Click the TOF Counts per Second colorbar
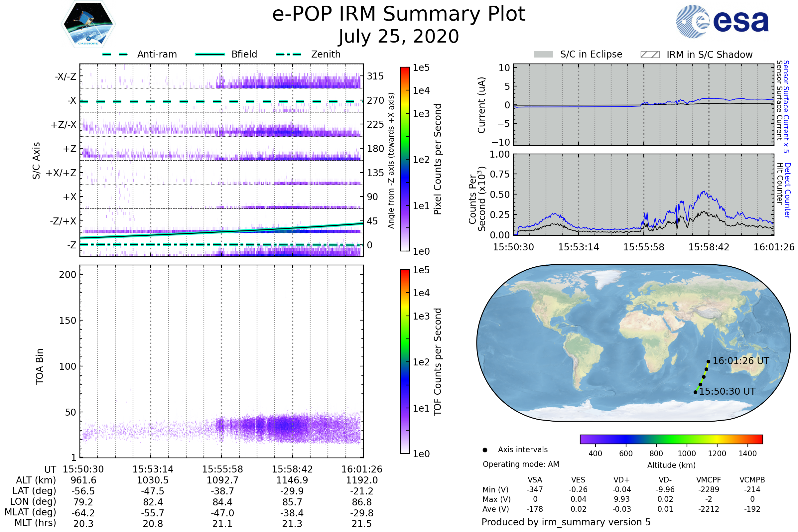 coord(405,361)
